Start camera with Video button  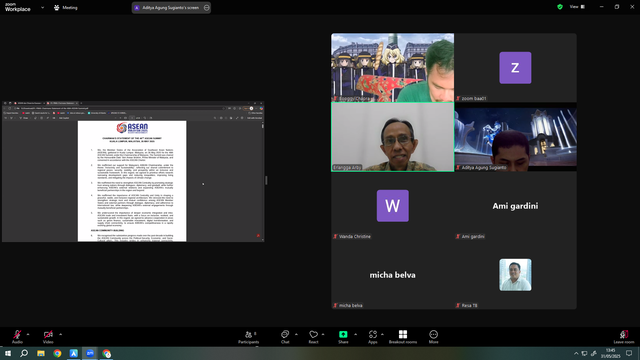pyautogui.click(x=48, y=337)
